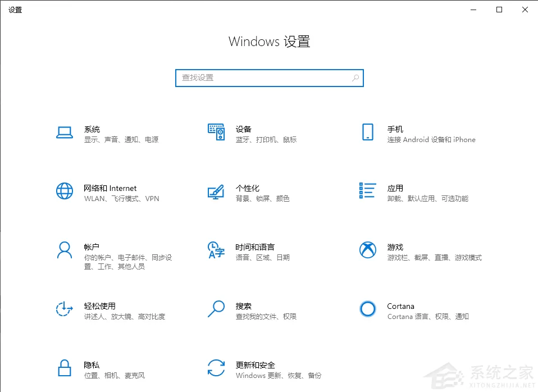This screenshot has width=538, height=392.
Task: Click the text WLAN、飞行模式、VPN
Action: click(x=122, y=199)
